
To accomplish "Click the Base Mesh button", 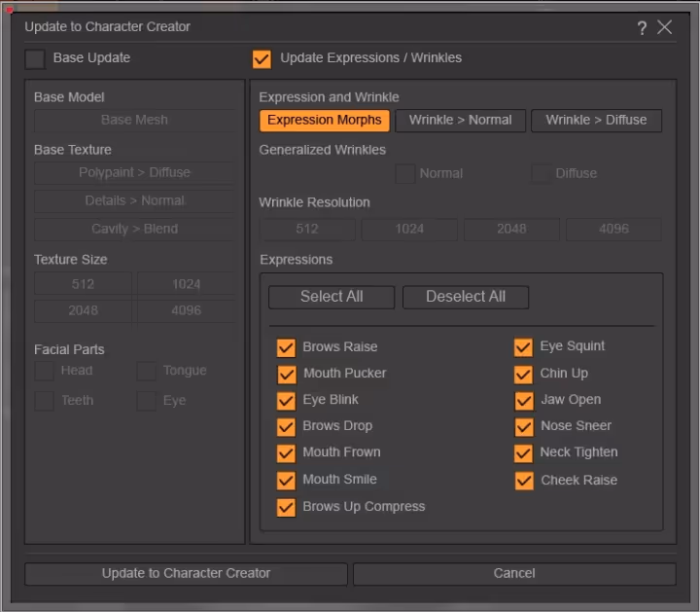I will (x=134, y=121).
